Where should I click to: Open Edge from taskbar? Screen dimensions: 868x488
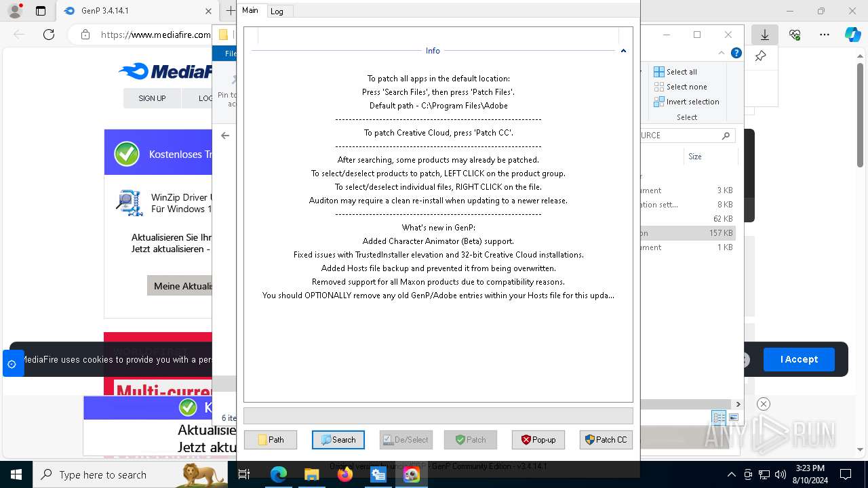(x=279, y=475)
